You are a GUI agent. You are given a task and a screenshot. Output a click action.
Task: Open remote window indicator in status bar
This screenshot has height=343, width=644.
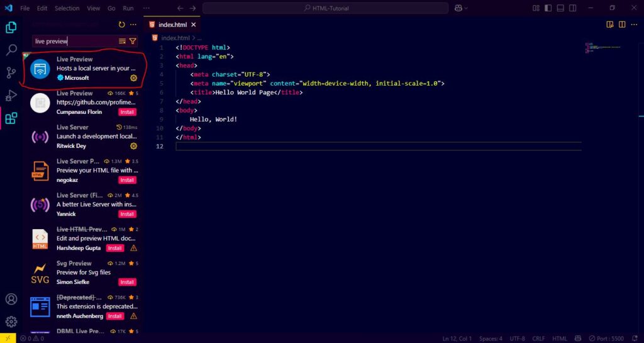click(8, 339)
